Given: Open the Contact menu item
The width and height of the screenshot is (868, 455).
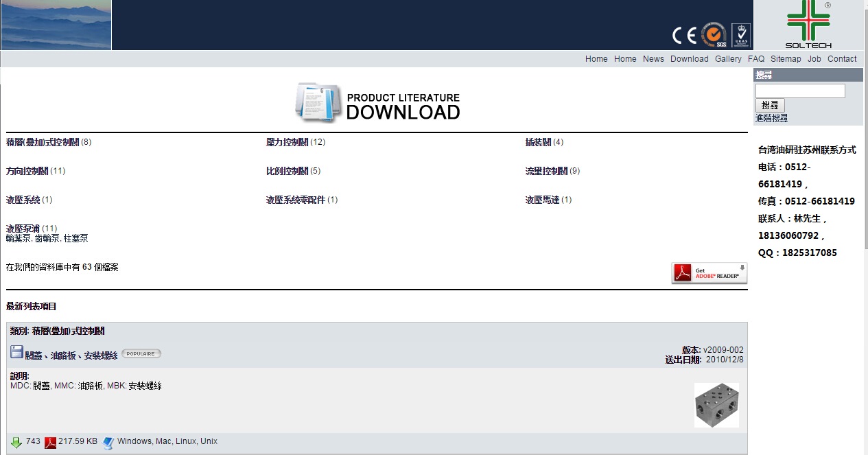Looking at the screenshot, I should 842,59.
